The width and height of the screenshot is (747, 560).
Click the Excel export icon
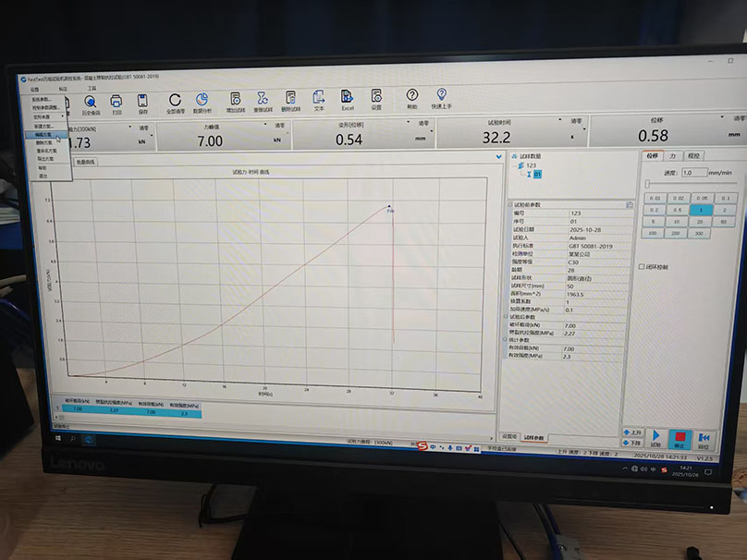[348, 98]
